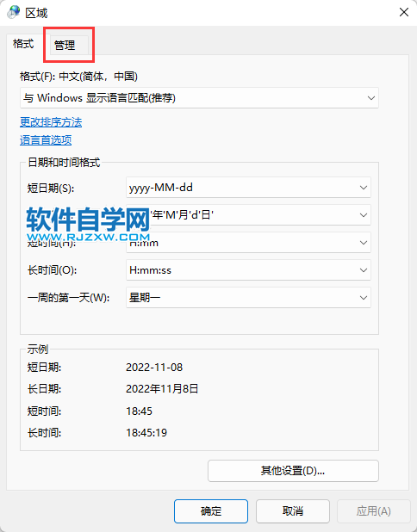Expand the 短日期 yyyy-MM-dd dropdown

tap(248, 188)
